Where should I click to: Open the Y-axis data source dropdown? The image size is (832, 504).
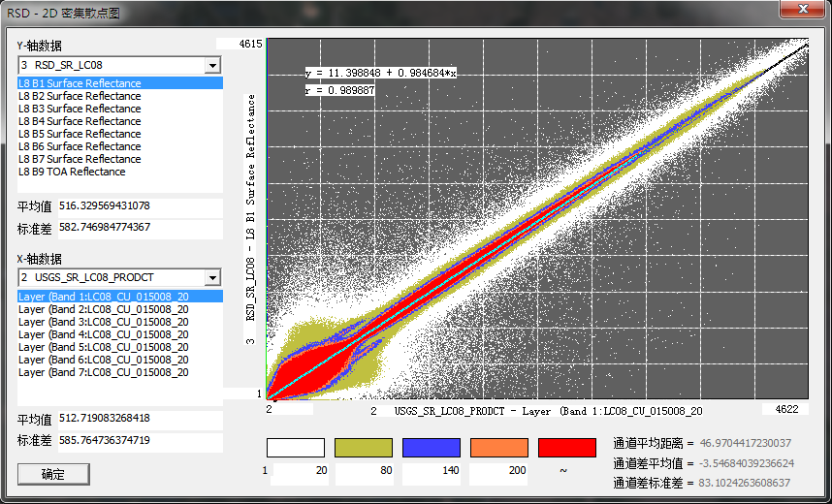(211, 65)
